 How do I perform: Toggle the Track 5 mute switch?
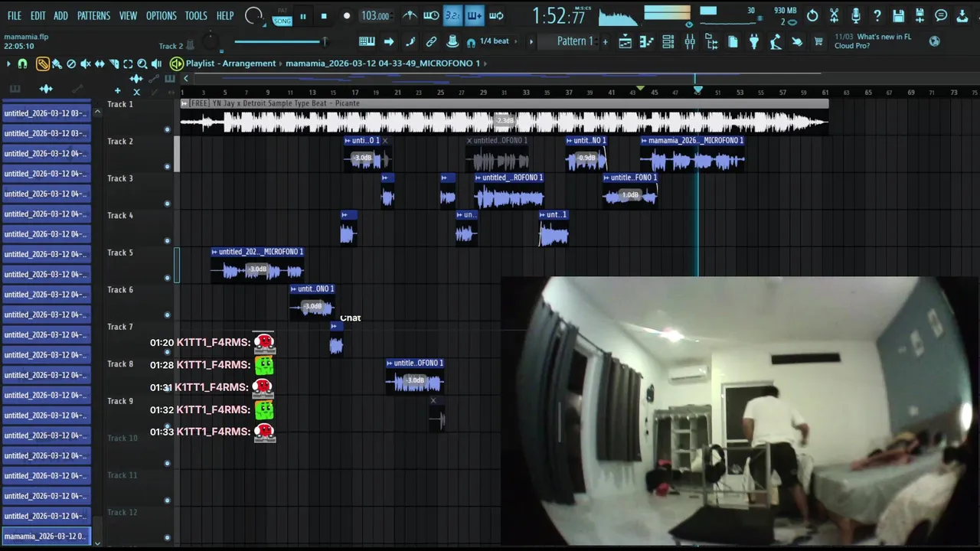(167, 278)
